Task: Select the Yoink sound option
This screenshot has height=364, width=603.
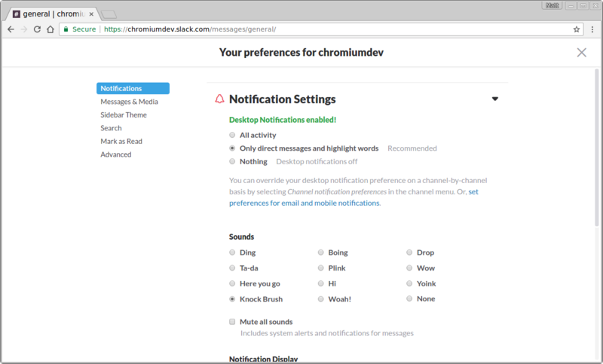Action: coord(409,283)
